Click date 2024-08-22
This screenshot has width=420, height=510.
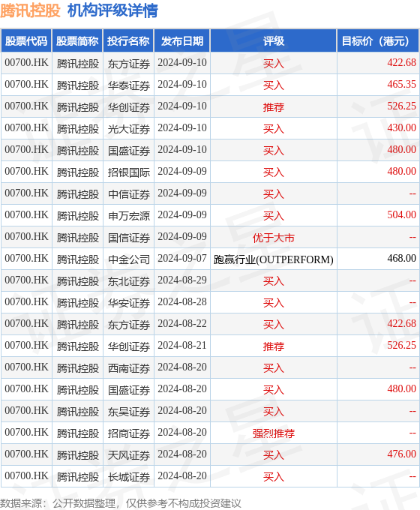[x=182, y=324]
